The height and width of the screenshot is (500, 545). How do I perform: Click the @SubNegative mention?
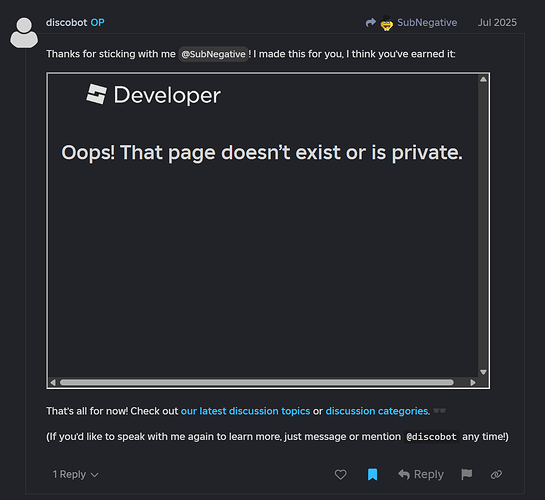click(x=213, y=54)
